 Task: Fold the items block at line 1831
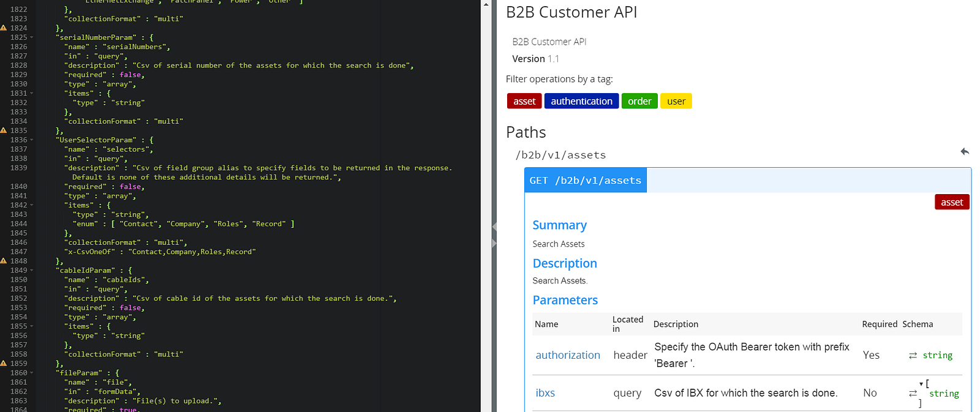click(32, 93)
